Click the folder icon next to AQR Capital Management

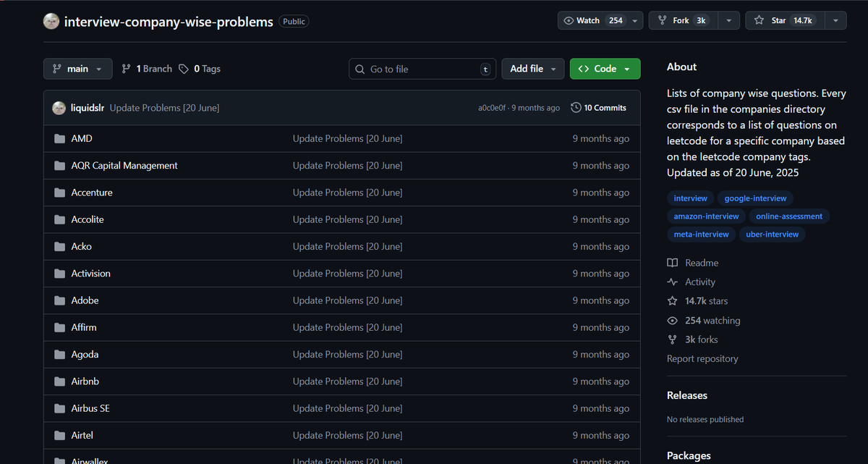point(60,166)
